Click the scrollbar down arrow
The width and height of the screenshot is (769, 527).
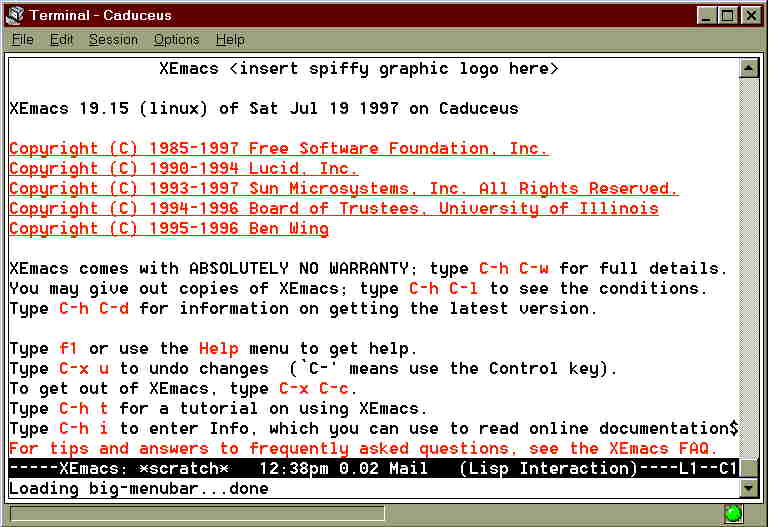pyautogui.click(x=749, y=488)
